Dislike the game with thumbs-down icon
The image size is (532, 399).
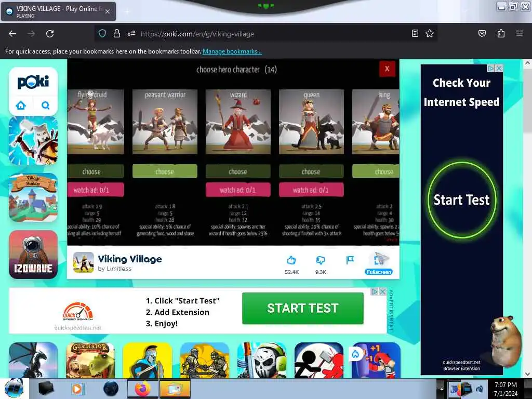tap(320, 260)
